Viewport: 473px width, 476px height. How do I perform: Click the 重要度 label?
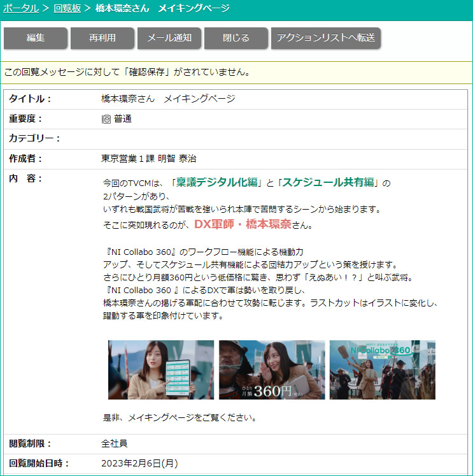[25, 119]
